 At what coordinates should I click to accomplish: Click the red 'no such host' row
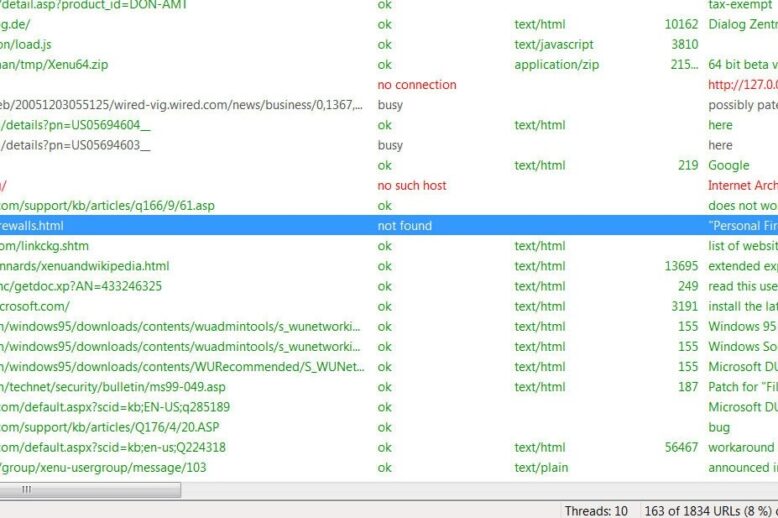[411, 185]
